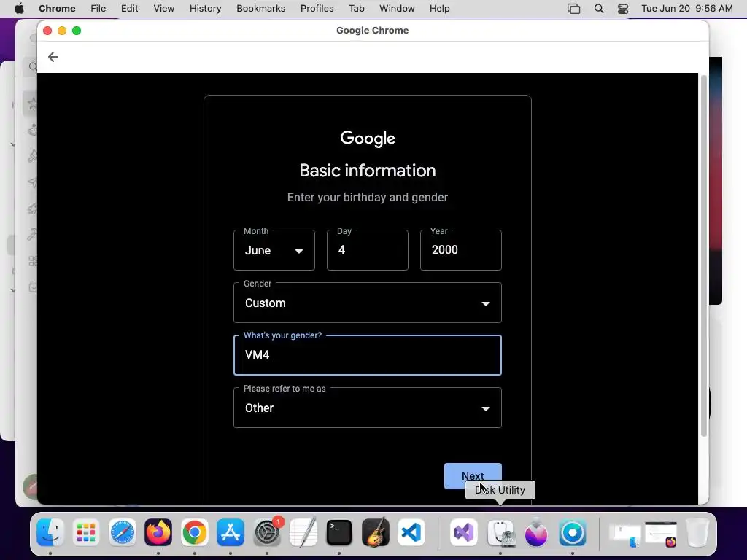Open the Edit menu
Screen dimensions: 747x560
(129, 9)
